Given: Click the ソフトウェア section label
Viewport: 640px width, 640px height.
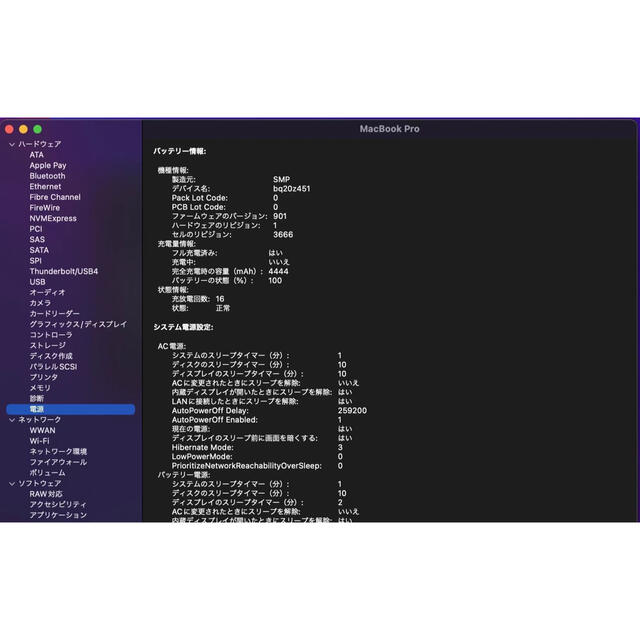Looking at the screenshot, I should click(40, 484).
